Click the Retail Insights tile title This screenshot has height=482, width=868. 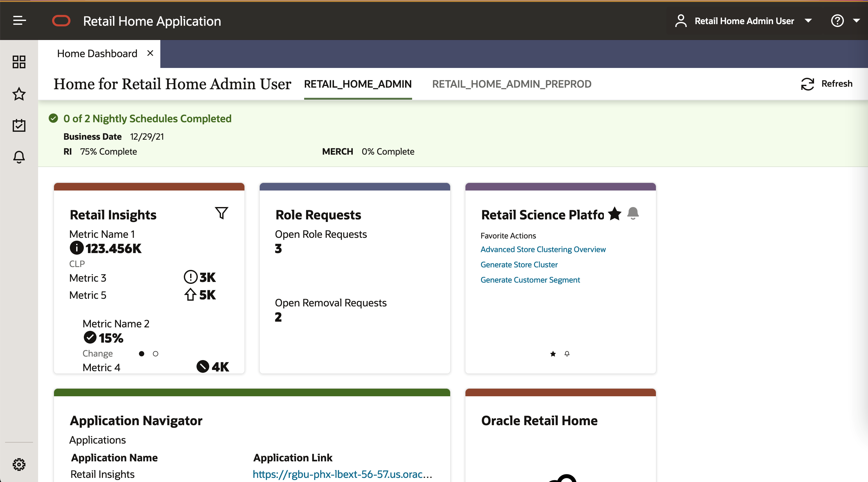(113, 215)
